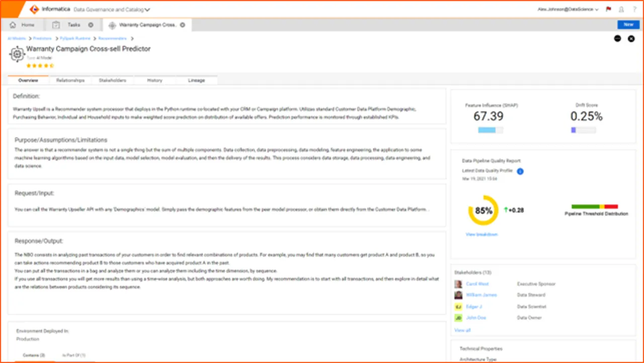Click the blue info icon beside Latest Data Quality Profile
The image size is (644, 363).
click(x=520, y=171)
